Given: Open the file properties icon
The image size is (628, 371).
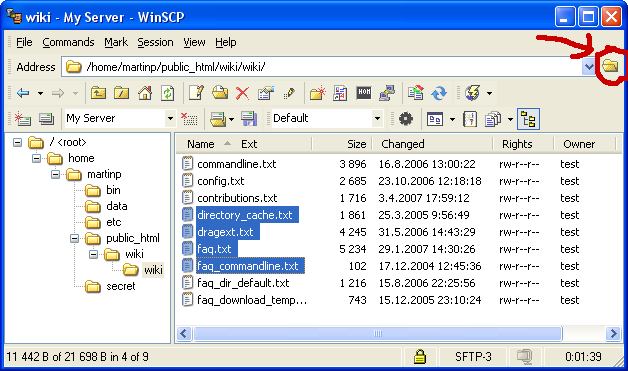Looking at the screenshot, I should pos(266,93).
